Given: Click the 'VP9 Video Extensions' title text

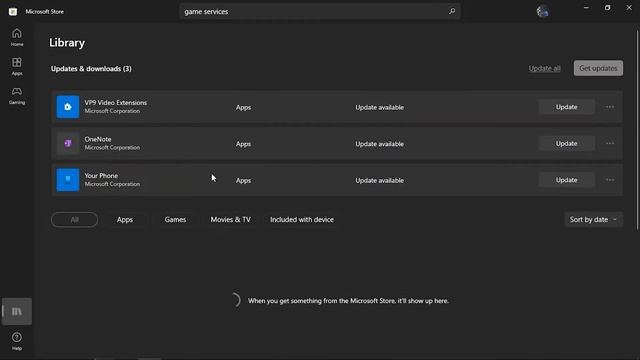Looking at the screenshot, I should click(x=116, y=102).
